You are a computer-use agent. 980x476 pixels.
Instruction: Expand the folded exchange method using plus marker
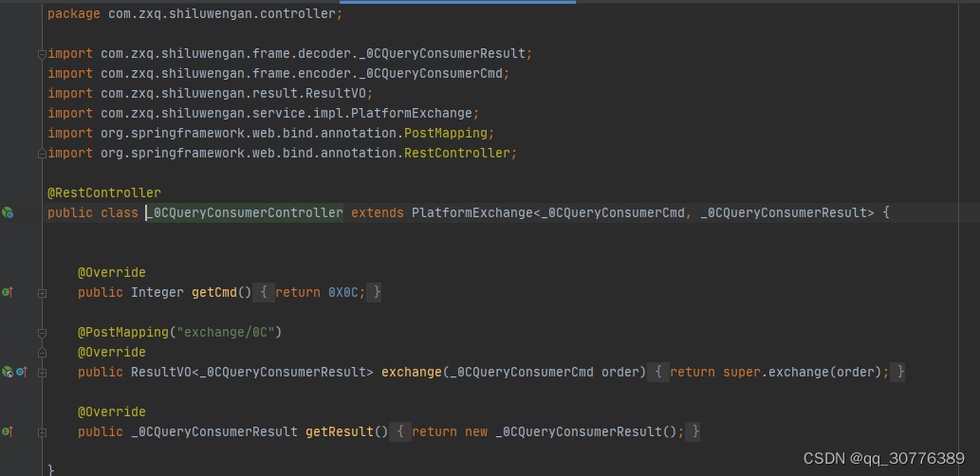coord(42,373)
